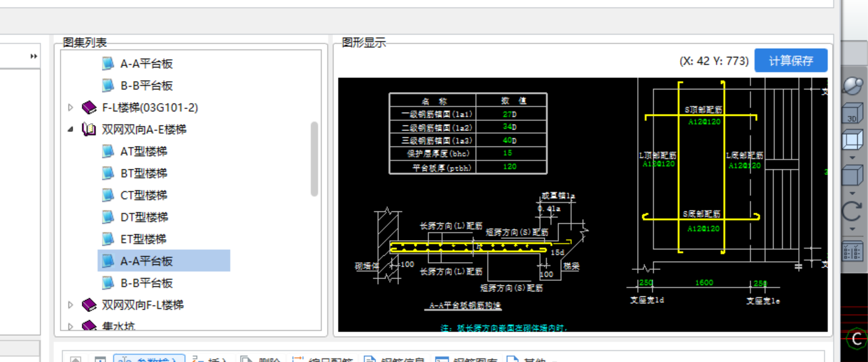Viewport: 868px width, 362px height.
Task: Click the 图集列表 vertical scrollbar thumb
Action: pyautogui.click(x=314, y=158)
